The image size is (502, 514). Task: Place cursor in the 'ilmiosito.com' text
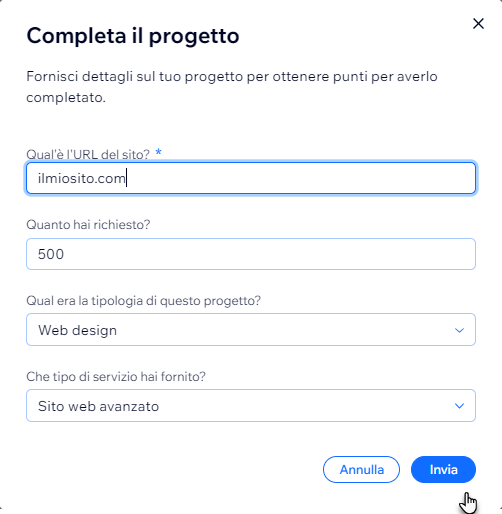[82, 178]
